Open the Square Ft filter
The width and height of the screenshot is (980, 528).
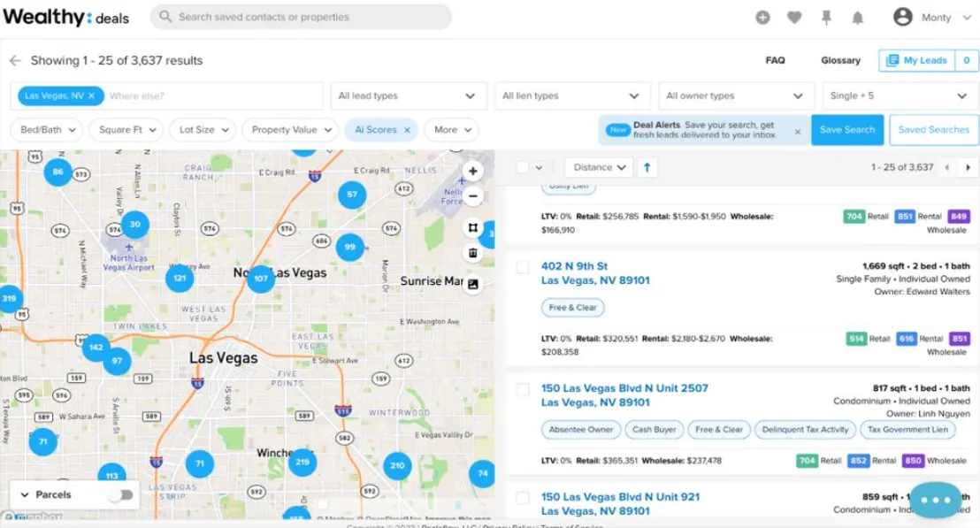126,130
